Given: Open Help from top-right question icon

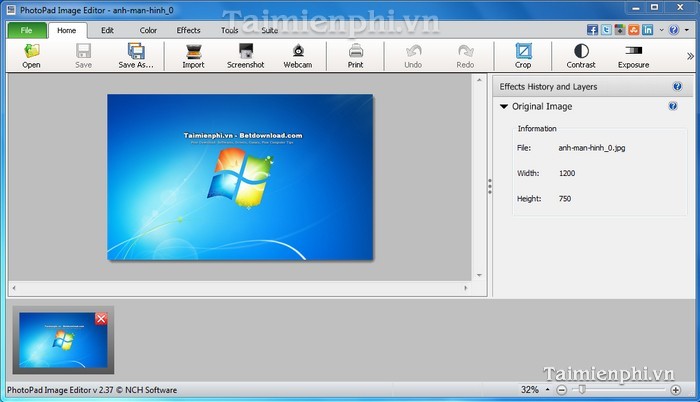Looking at the screenshot, I should [674, 30].
